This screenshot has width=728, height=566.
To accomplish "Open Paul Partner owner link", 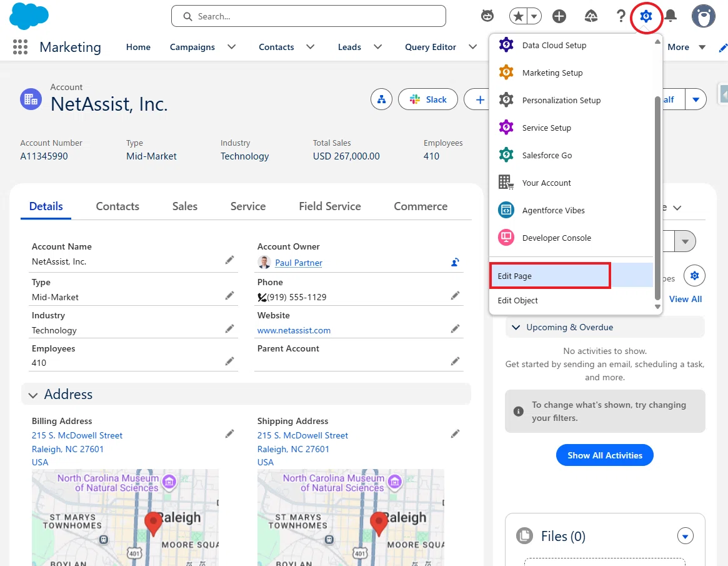I will click(299, 263).
